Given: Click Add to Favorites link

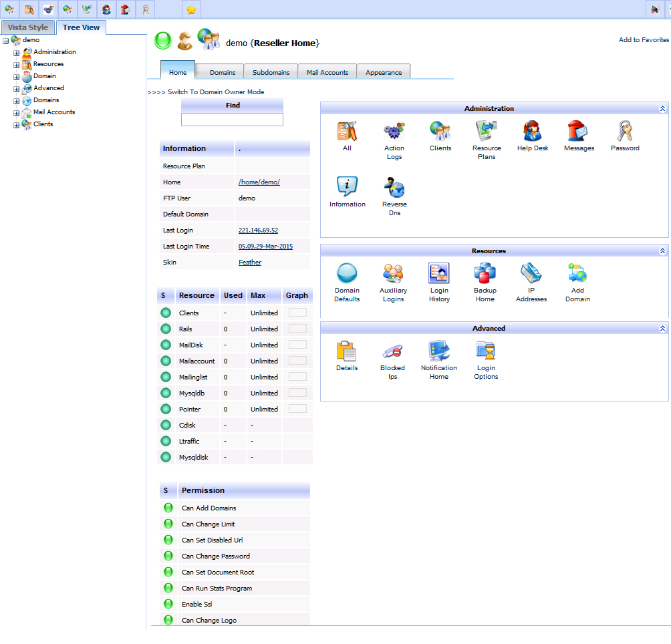Looking at the screenshot, I should pos(644,40).
